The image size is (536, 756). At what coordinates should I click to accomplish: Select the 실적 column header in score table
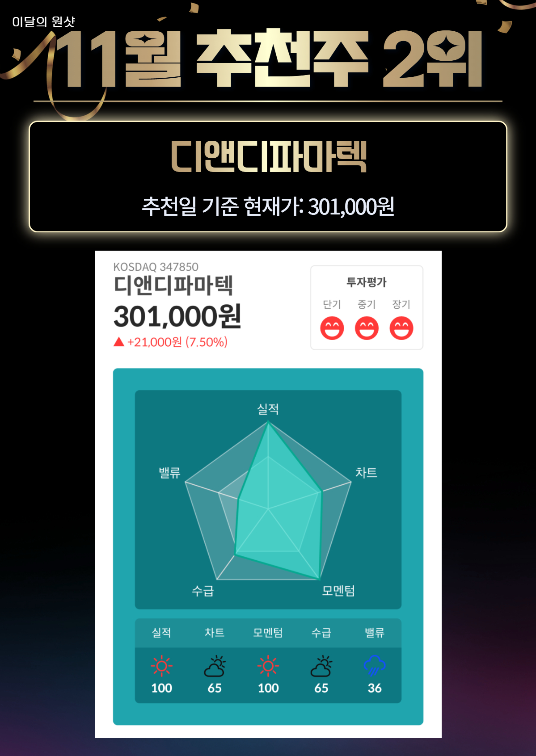[x=161, y=633]
